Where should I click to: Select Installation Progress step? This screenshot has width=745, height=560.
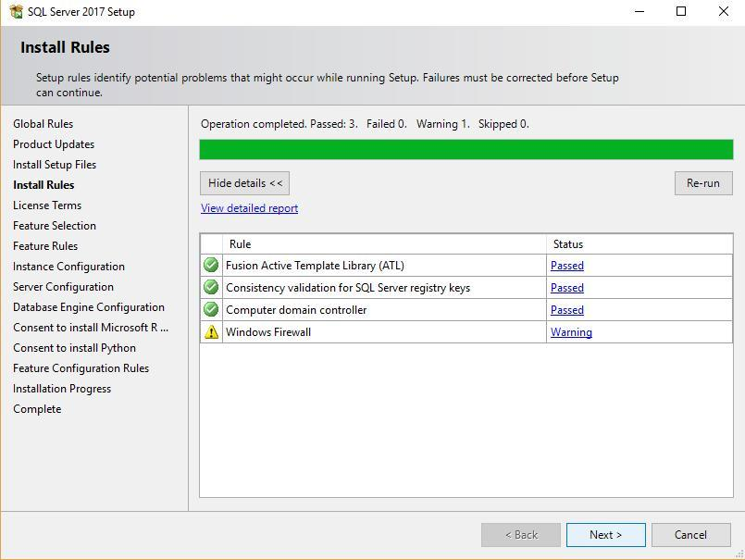pyautogui.click(x=62, y=389)
